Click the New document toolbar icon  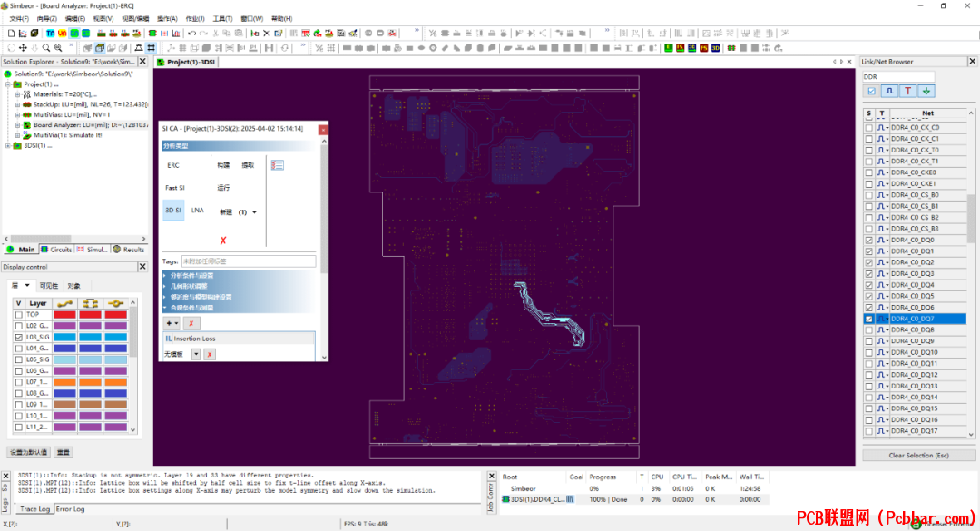[x=11, y=34]
